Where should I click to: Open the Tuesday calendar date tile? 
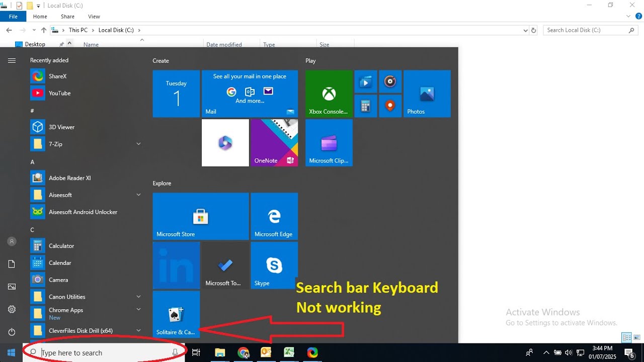[x=176, y=94]
